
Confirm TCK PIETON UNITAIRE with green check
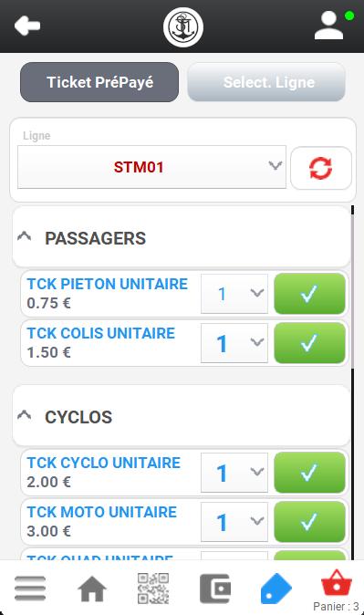tap(309, 294)
